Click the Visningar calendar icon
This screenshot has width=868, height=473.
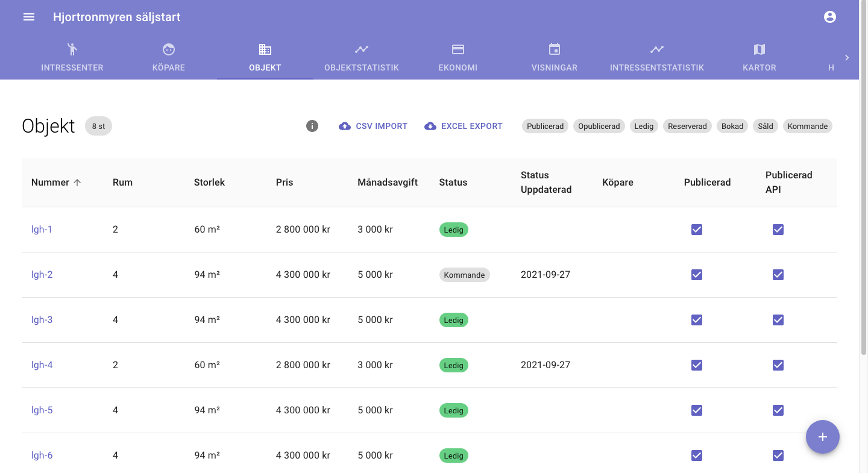tap(555, 49)
